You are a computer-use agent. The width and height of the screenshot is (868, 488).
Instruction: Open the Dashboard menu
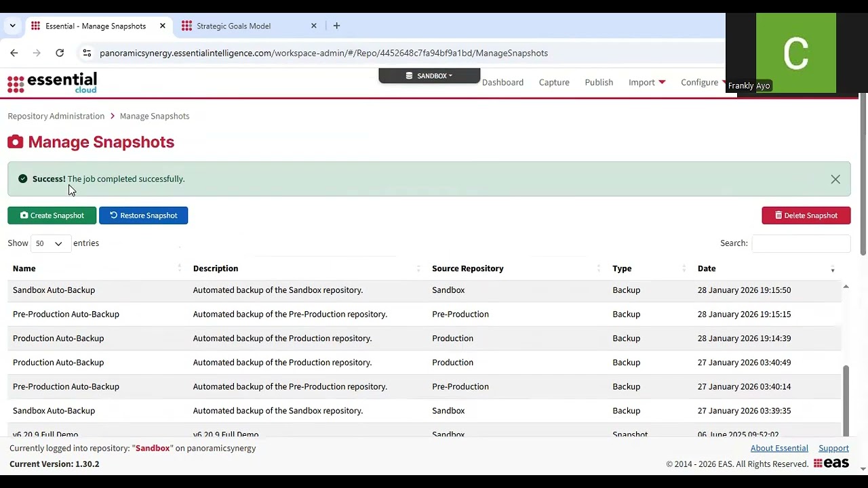click(502, 82)
